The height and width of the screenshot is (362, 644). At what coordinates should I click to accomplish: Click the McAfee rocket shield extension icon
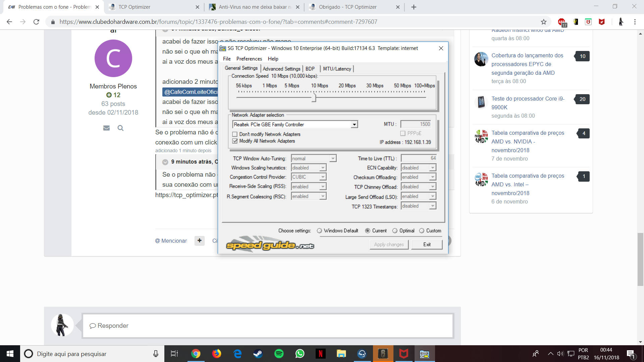click(x=602, y=22)
